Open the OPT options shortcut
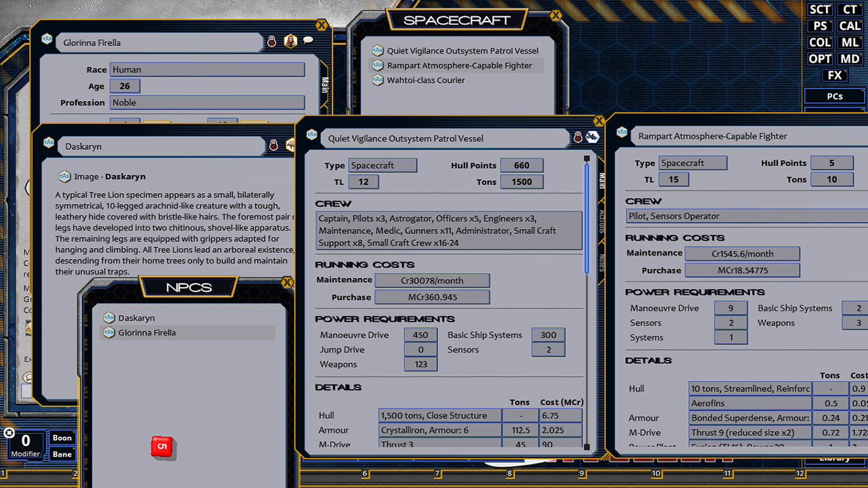Screen dimensions: 868x488 [820, 58]
